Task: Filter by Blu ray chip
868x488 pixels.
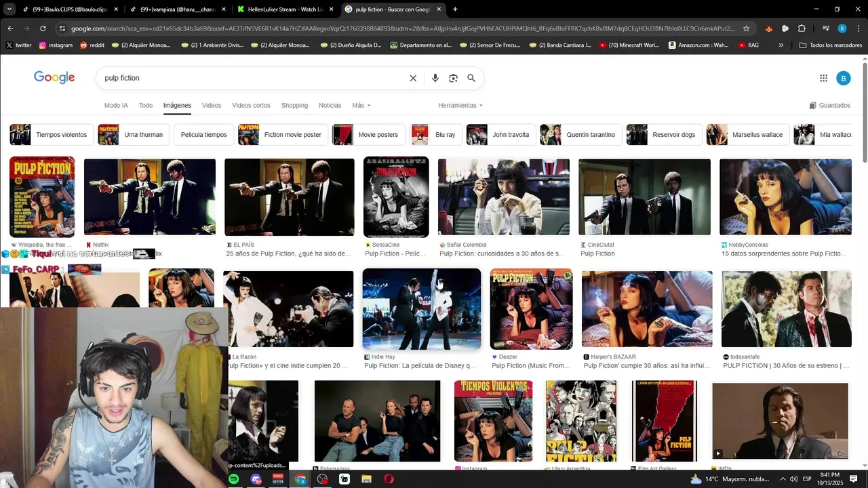Action: coord(436,135)
